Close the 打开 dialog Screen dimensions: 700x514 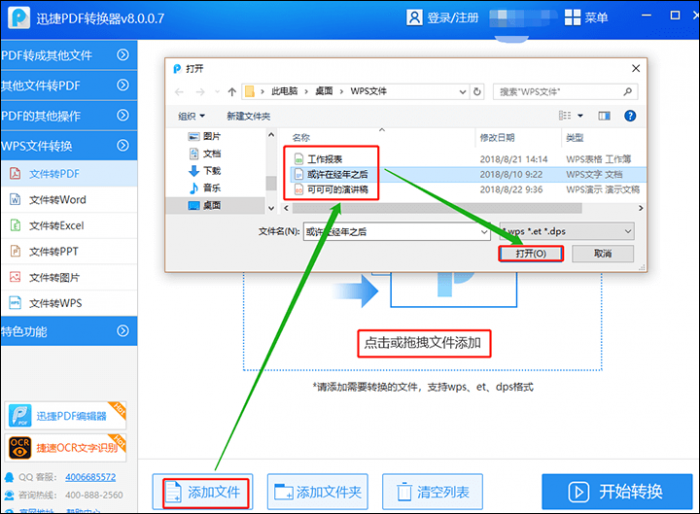636,68
